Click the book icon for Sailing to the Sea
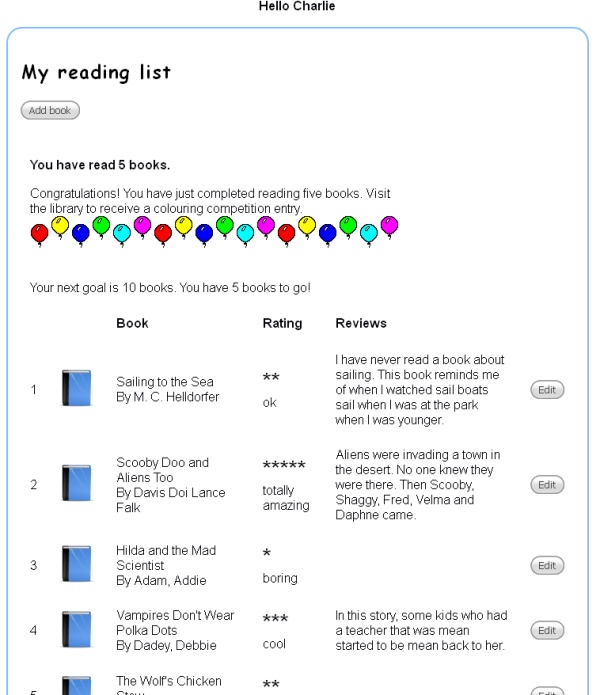Viewport: 600px width, 695px height. coord(77,388)
